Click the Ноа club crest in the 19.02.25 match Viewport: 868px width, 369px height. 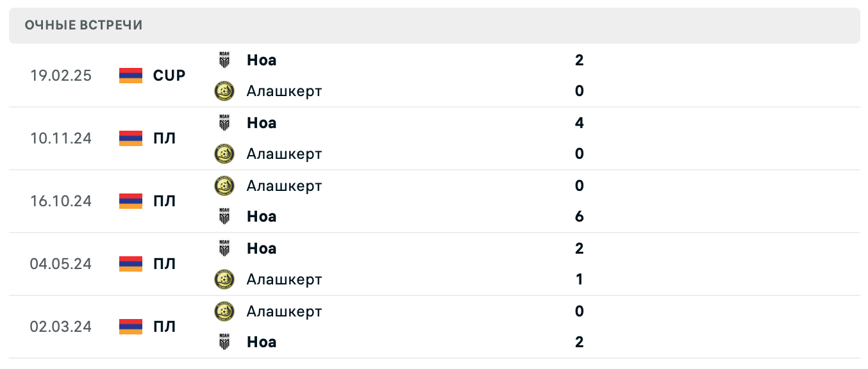pos(224,60)
